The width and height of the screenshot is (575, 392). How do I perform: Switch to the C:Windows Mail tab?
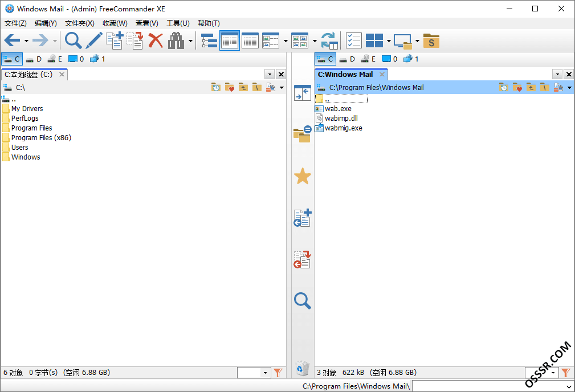coord(345,75)
